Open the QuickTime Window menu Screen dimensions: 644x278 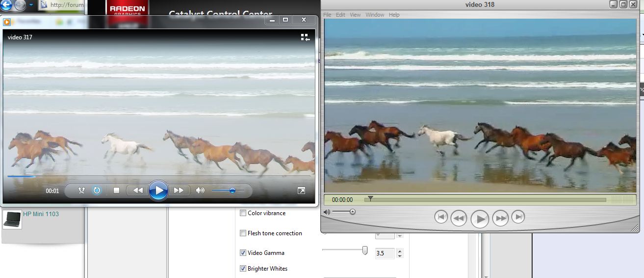pos(375,15)
